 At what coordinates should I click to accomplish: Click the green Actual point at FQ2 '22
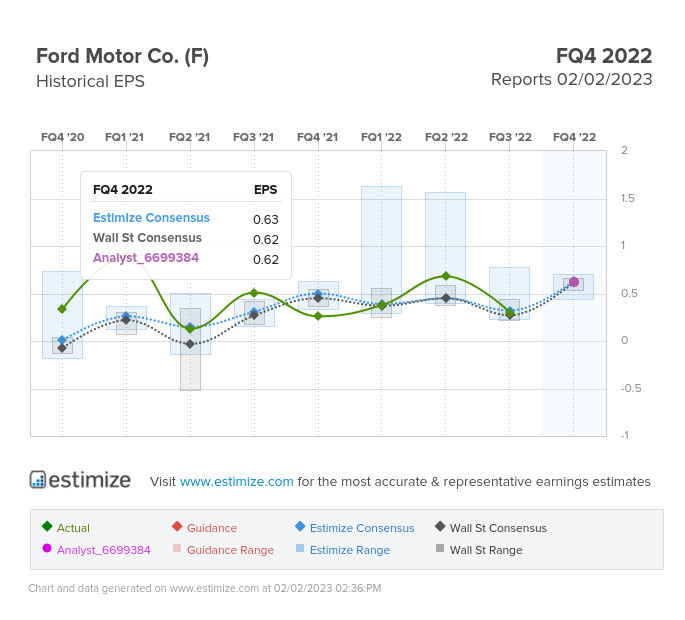(x=446, y=276)
